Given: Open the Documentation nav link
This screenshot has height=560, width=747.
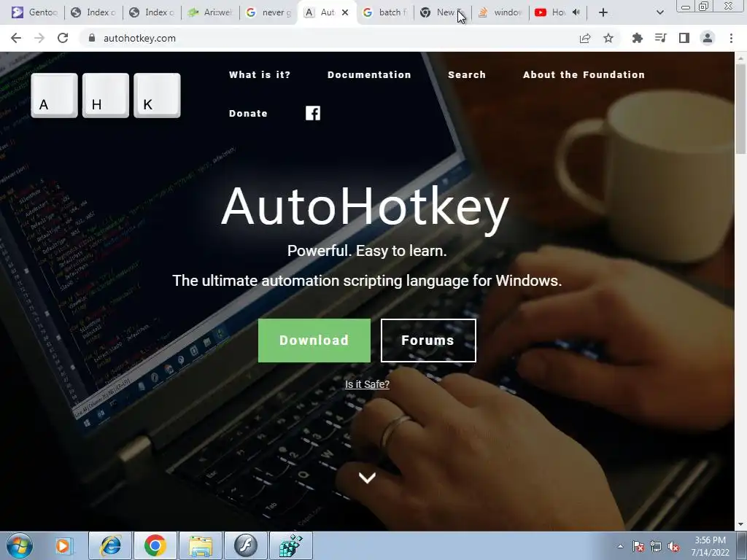Looking at the screenshot, I should [369, 75].
